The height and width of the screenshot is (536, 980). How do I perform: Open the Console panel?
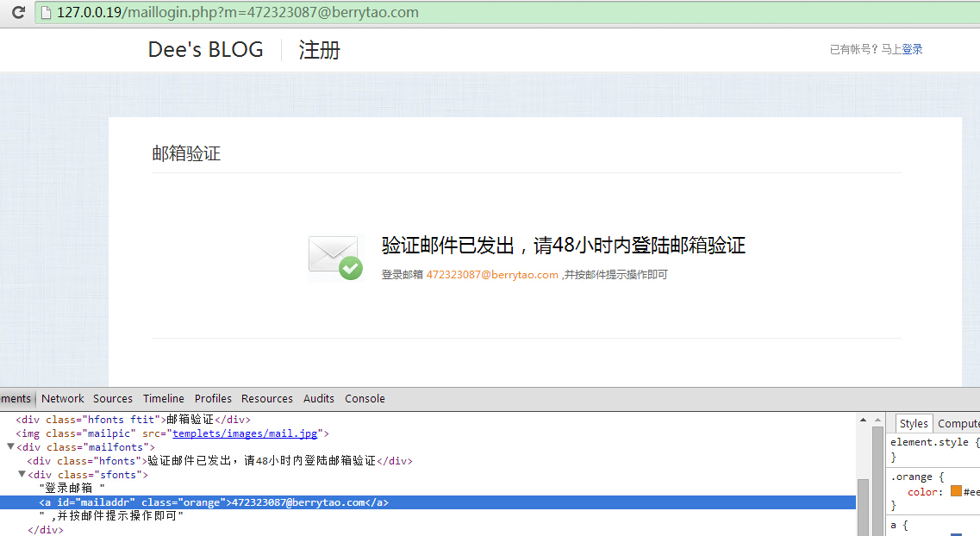click(365, 398)
